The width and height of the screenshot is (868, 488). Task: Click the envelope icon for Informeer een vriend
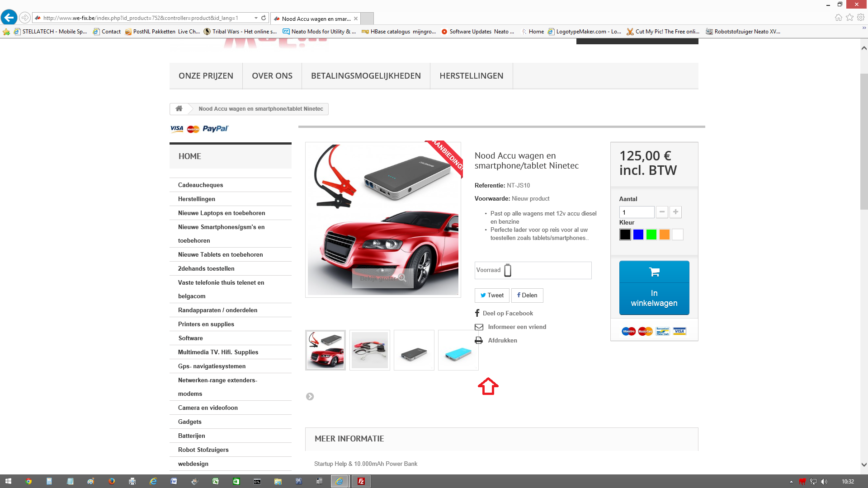click(479, 327)
